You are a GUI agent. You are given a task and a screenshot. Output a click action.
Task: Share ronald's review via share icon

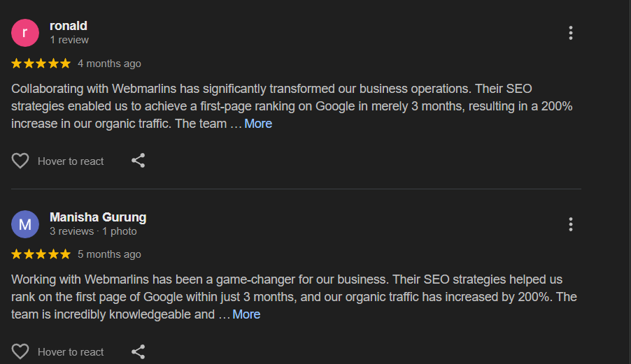[139, 161]
